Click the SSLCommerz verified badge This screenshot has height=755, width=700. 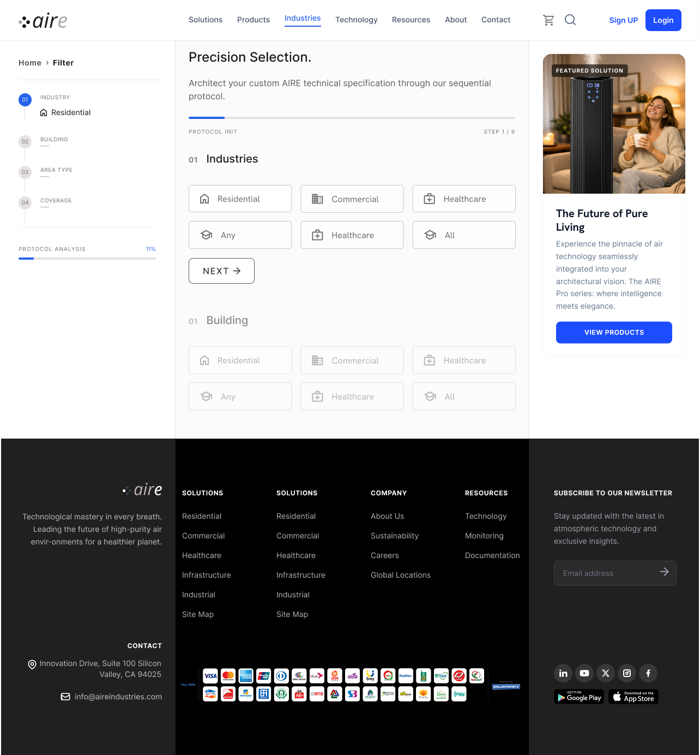(x=506, y=686)
